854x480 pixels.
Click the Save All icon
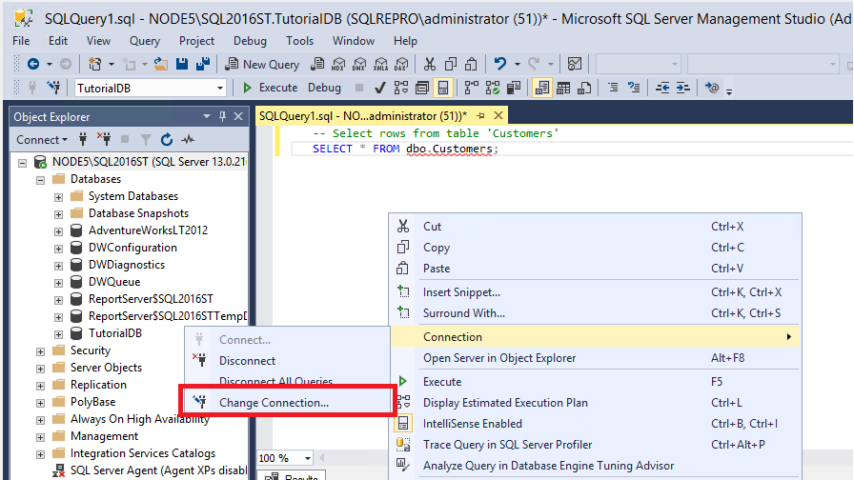[203, 64]
